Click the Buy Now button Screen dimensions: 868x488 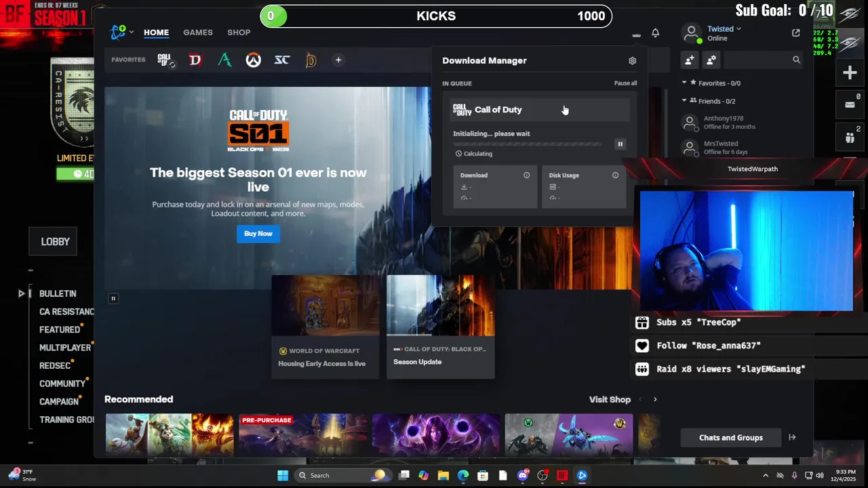point(258,234)
